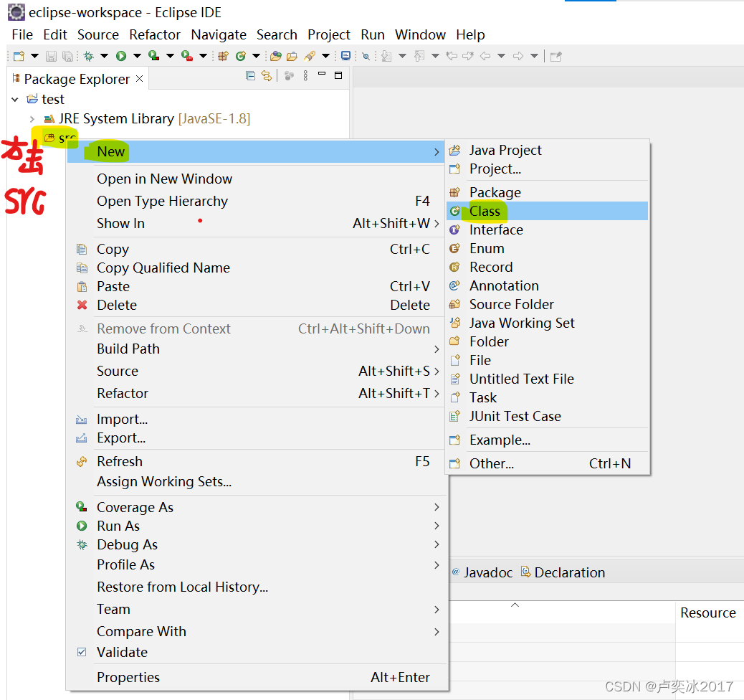Screen dimensions: 744x700
Task: Select Delete in the context menu
Action: [256, 305]
